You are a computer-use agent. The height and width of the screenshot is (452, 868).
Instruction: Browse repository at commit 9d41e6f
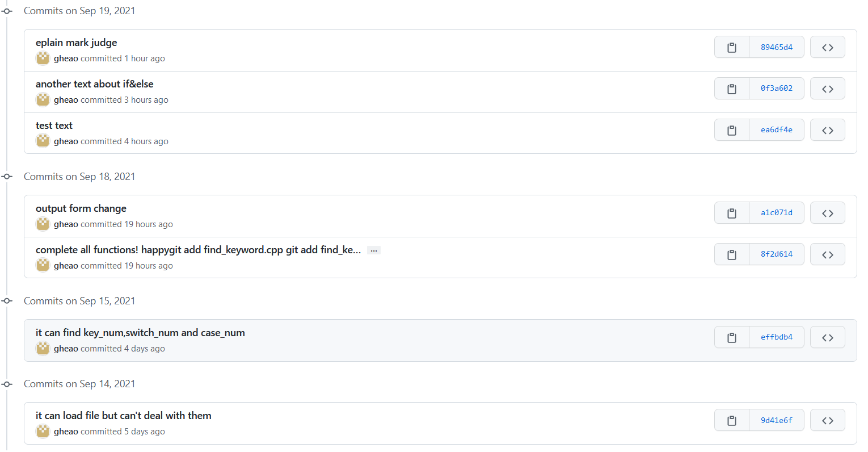(x=827, y=420)
